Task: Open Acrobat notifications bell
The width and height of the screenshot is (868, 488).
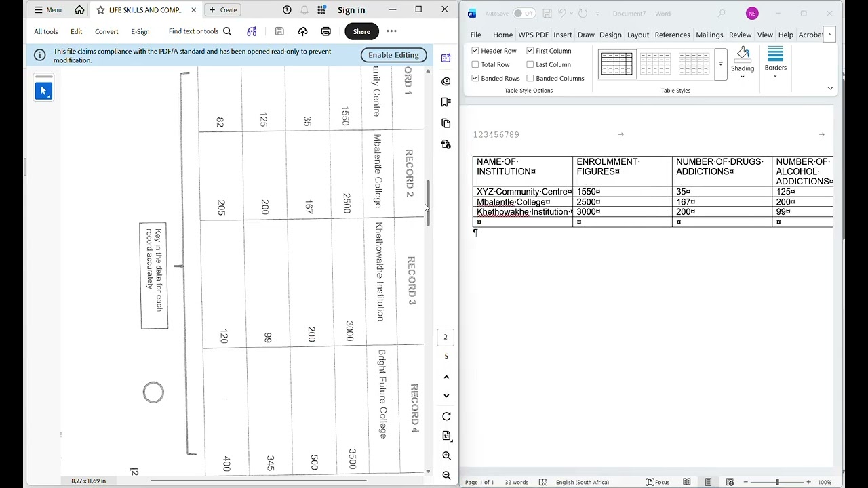Action: pyautogui.click(x=304, y=9)
